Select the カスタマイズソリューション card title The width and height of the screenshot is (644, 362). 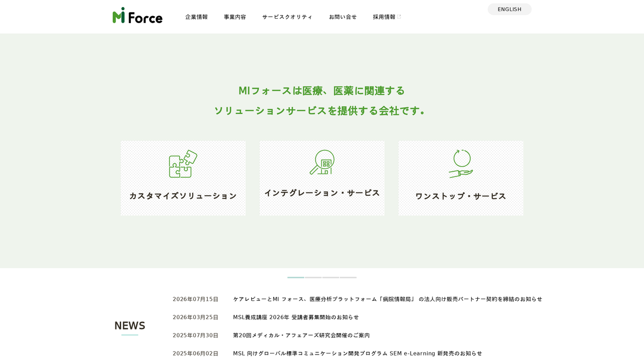pyautogui.click(x=183, y=196)
